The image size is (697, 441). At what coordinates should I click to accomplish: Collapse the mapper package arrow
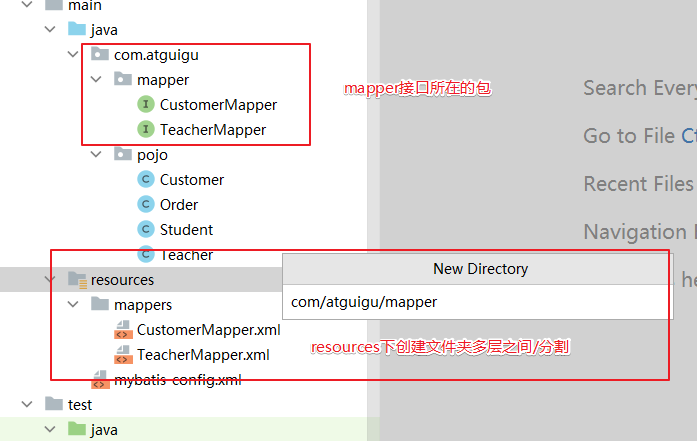[96, 79]
